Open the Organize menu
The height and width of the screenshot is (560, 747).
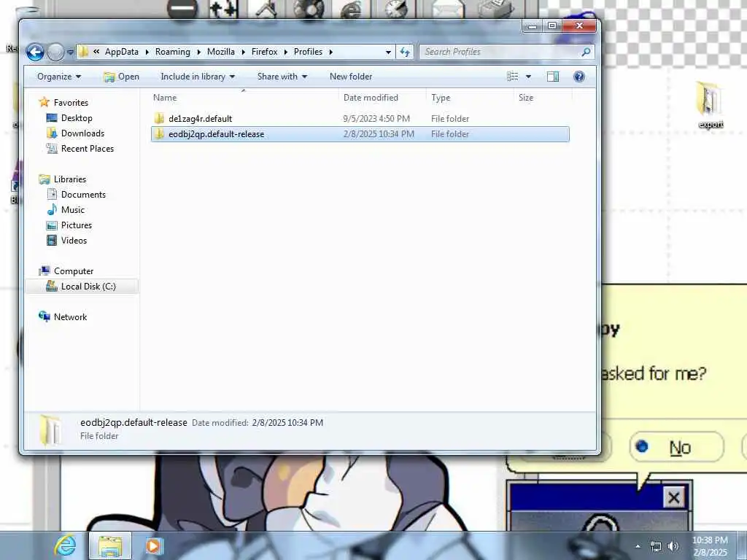click(59, 77)
